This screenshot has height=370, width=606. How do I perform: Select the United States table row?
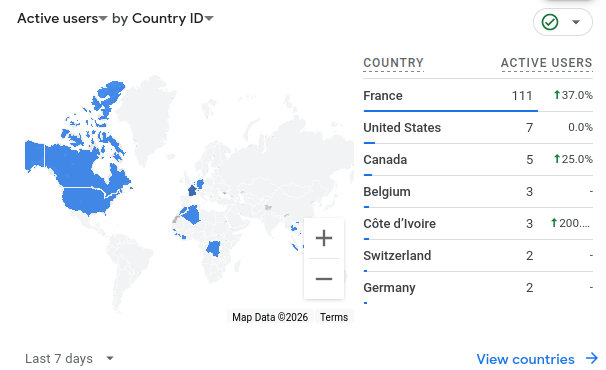pyautogui.click(x=478, y=128)
